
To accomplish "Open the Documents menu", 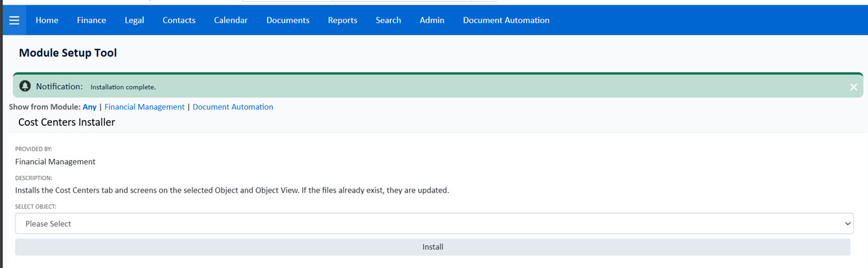I will tap(288, 20).
